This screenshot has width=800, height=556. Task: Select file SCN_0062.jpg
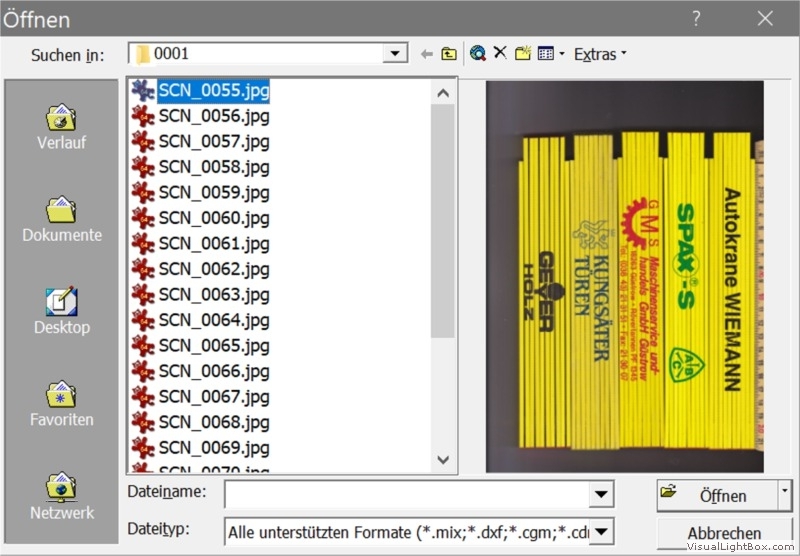click(214, 269)
